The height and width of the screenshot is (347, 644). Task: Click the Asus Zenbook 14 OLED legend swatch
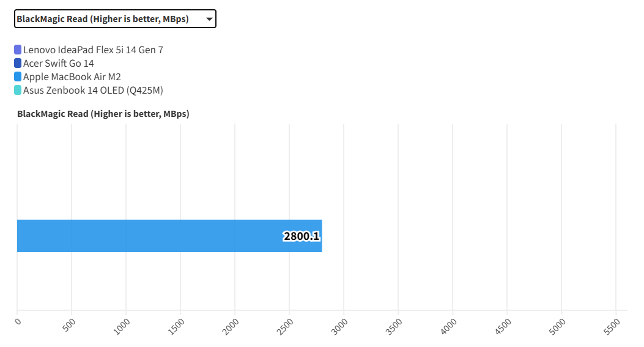18,90
